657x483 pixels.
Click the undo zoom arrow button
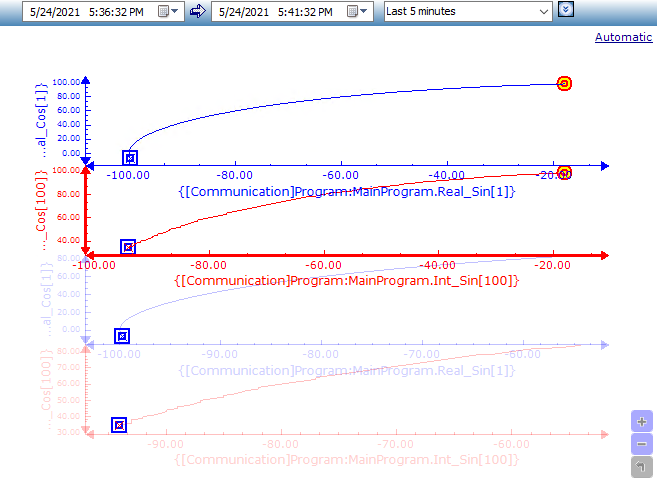(x=642, y=467)
